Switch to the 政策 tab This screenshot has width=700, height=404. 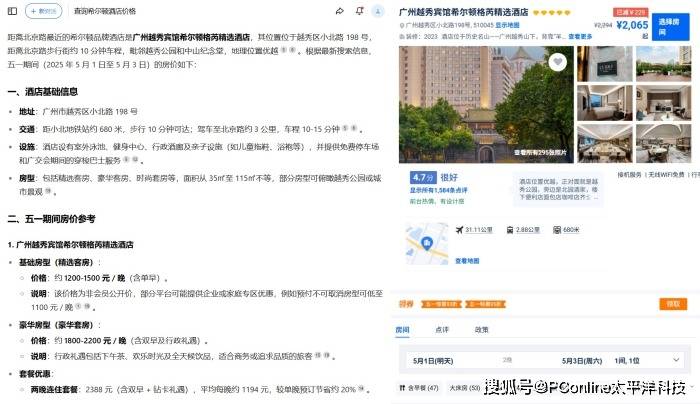pos(481,330)
